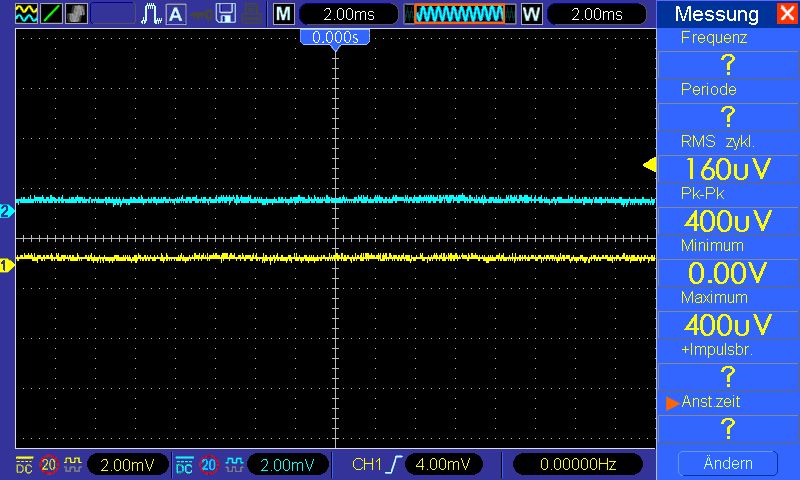Image resolution: width=800 pixels, height=480 pixels.
Task: Click the CH2 cyan DC coupling icon
Action: pos(184,465)
